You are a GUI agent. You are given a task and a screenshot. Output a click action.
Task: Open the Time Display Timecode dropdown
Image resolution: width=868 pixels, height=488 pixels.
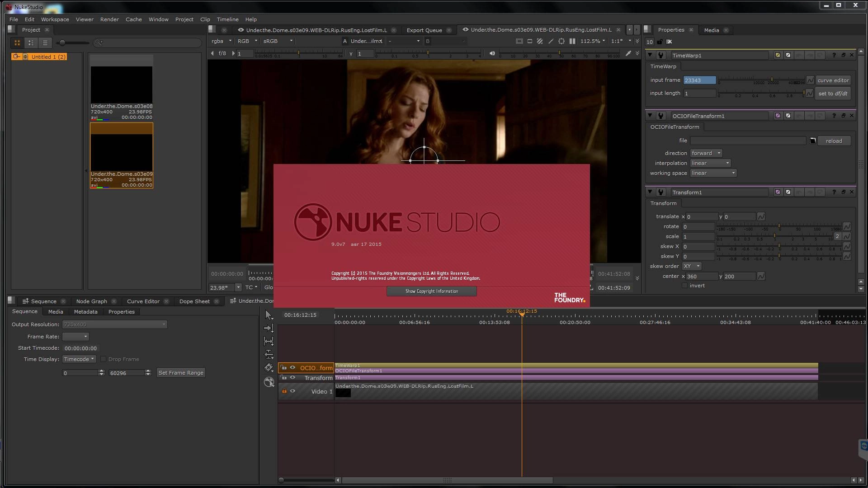coord(79,359)
